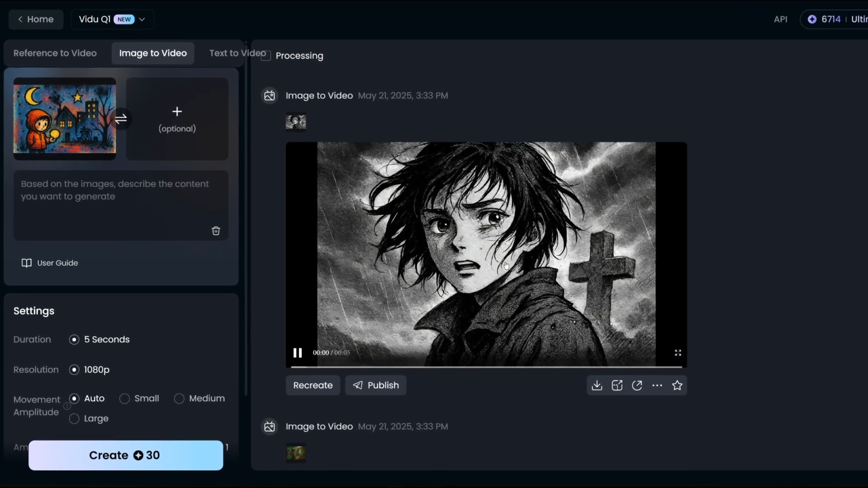This screenshot has height=488, width=868.
Task: Open the grayscale source image thumbnail
Action: 296,122
